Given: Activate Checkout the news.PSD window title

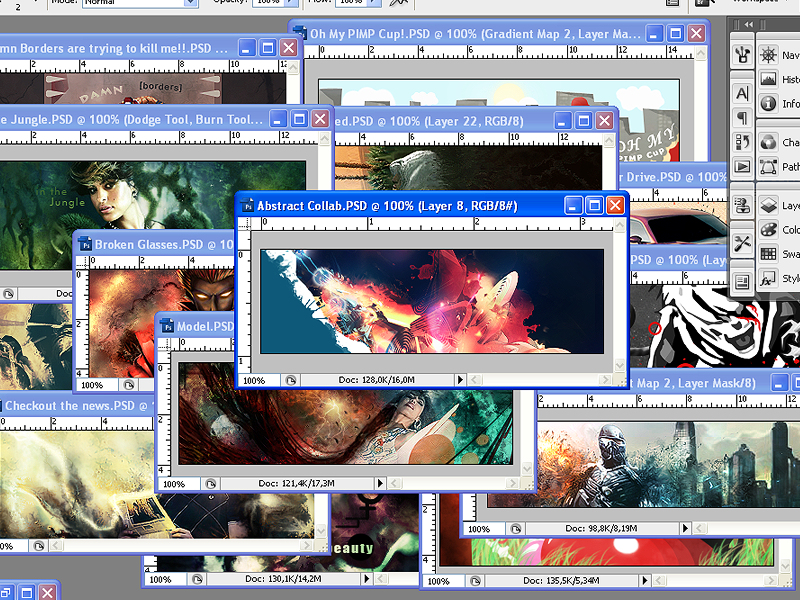Looking at the screenshot, I should [76, 406].
